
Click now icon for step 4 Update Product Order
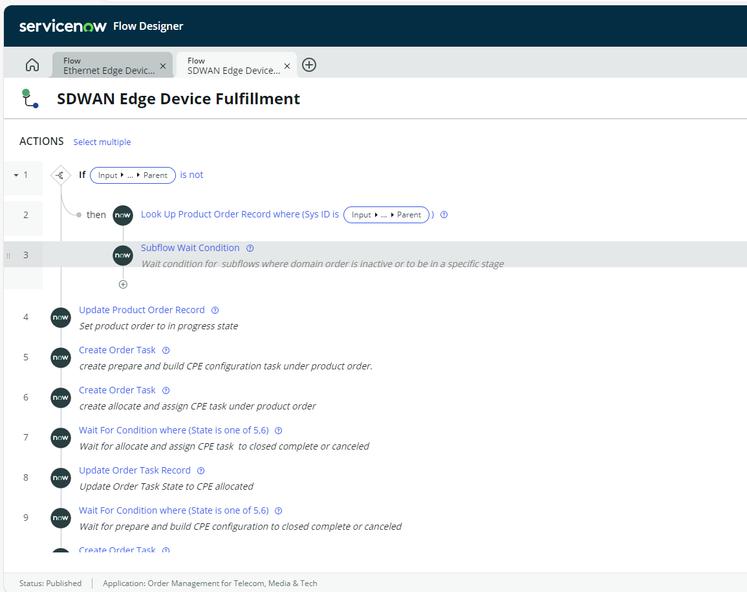pos(61,318)
